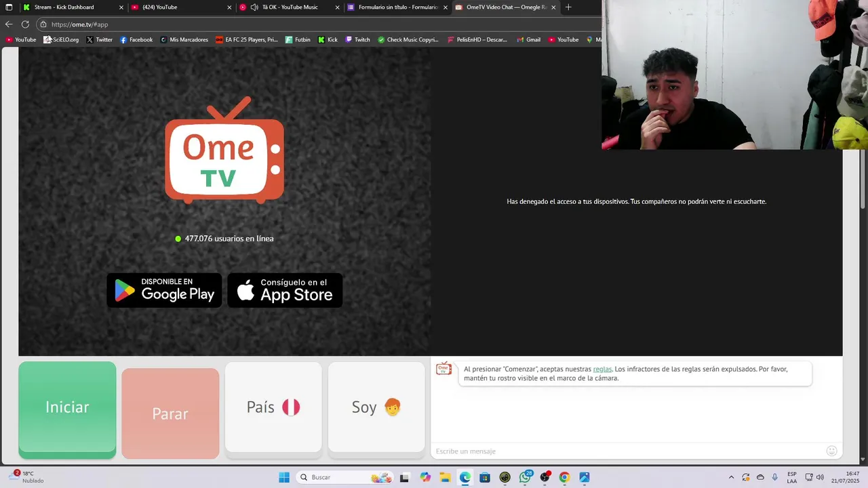Image resolution: width=868 pixels, height=488 pixels.
Task: Open the Photos app on the taskbar
Action: [x=585, y=477]
